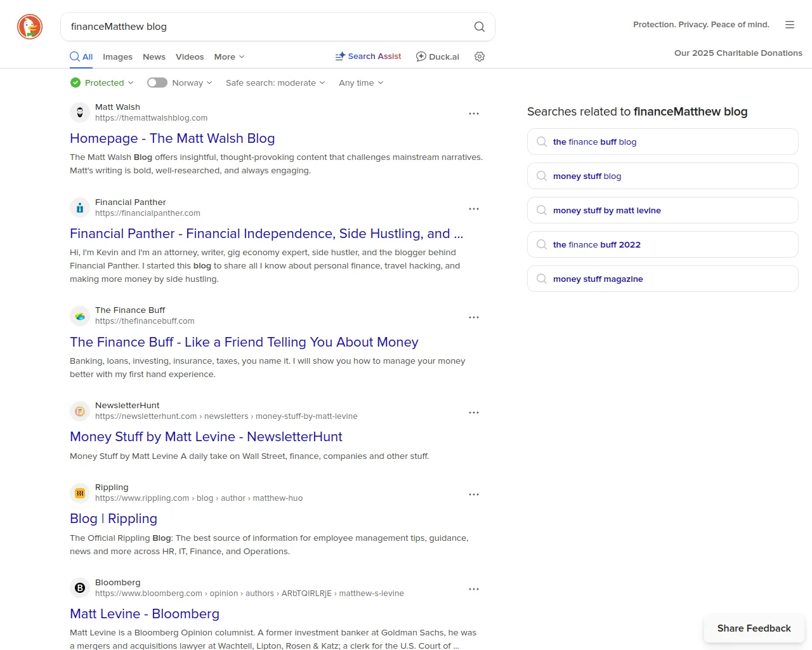Open Blog | Rippling result link
Screen dimensions: 812x650
pos(114,519)
